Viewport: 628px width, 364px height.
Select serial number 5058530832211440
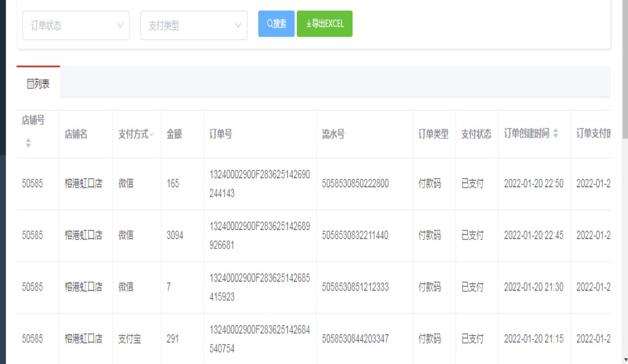pyautogui.click(x=355, y=236)
